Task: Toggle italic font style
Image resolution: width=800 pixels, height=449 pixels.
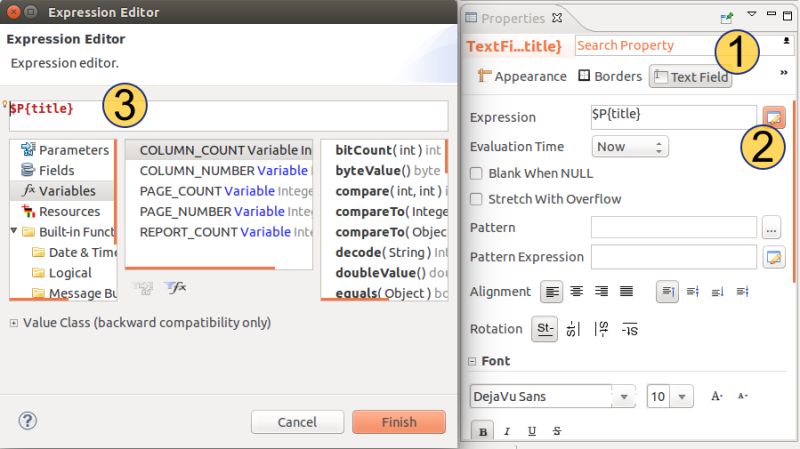Action: [507, 432]
